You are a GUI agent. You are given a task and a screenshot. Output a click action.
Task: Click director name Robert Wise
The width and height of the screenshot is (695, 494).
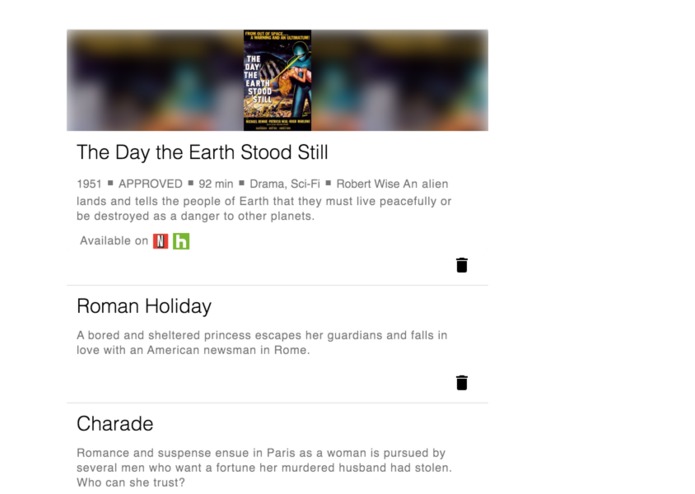coord(368,184)
